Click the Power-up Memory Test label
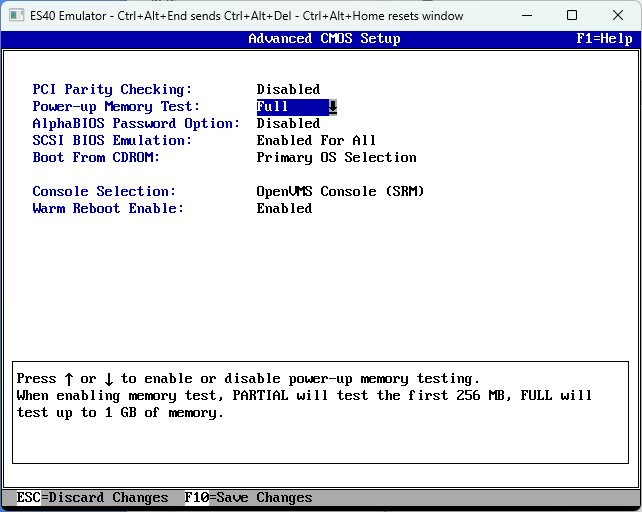The image size is (642, 512). point(116,106)
